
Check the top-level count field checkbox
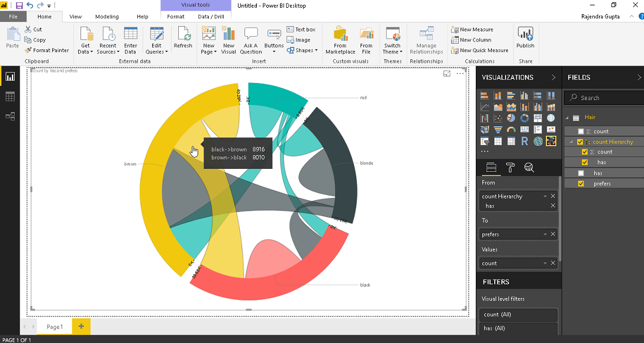581,132
